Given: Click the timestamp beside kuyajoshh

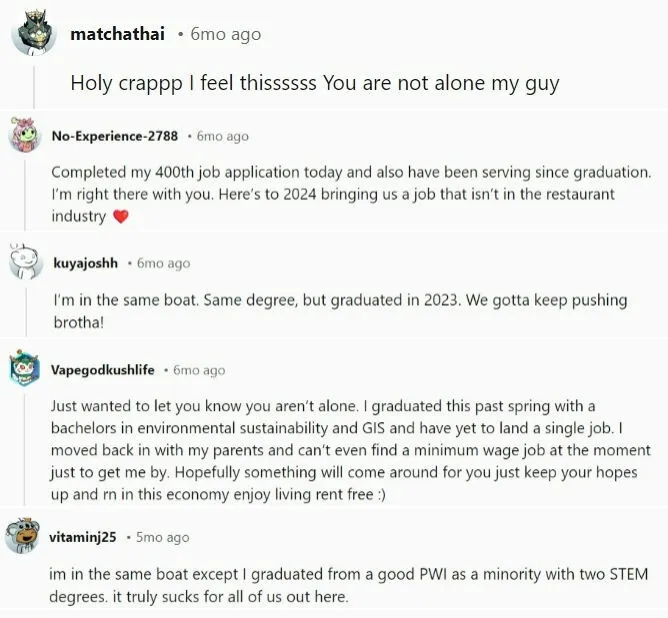Looking at the screenshot, I should pos(163,263).
